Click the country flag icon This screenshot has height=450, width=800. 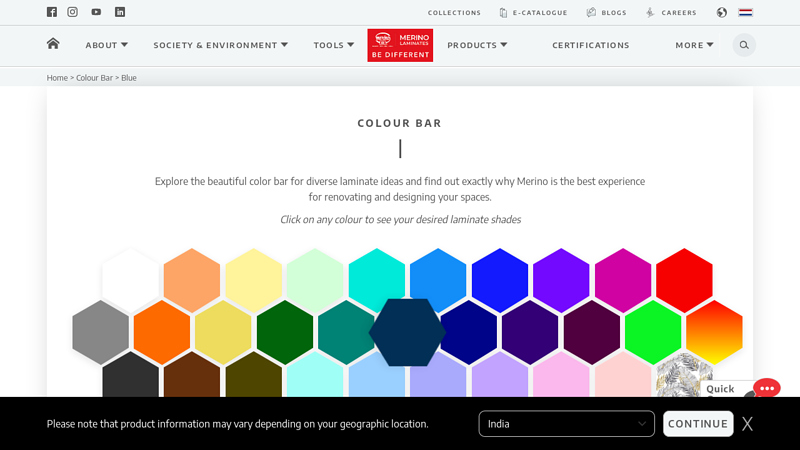[x=745, y=12]
